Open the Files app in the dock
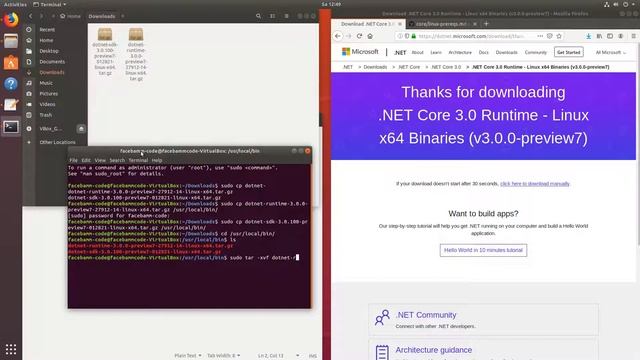Viewport: 640px width, 360px height. 11,41
